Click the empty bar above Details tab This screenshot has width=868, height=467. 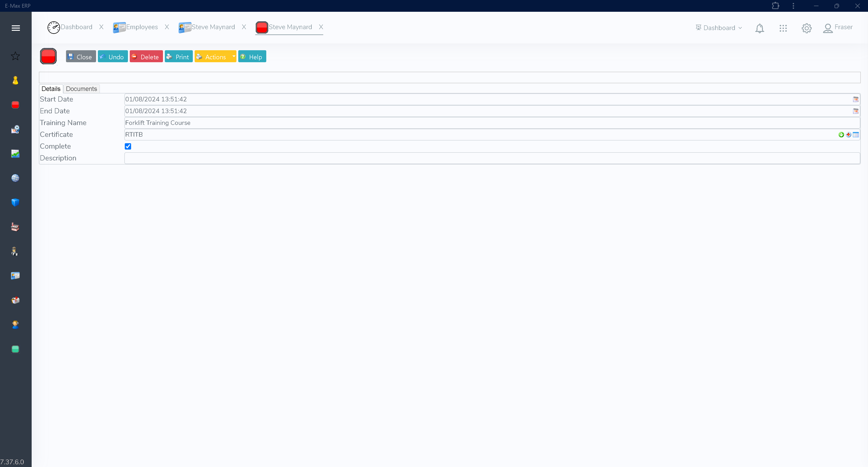point(450,78)
